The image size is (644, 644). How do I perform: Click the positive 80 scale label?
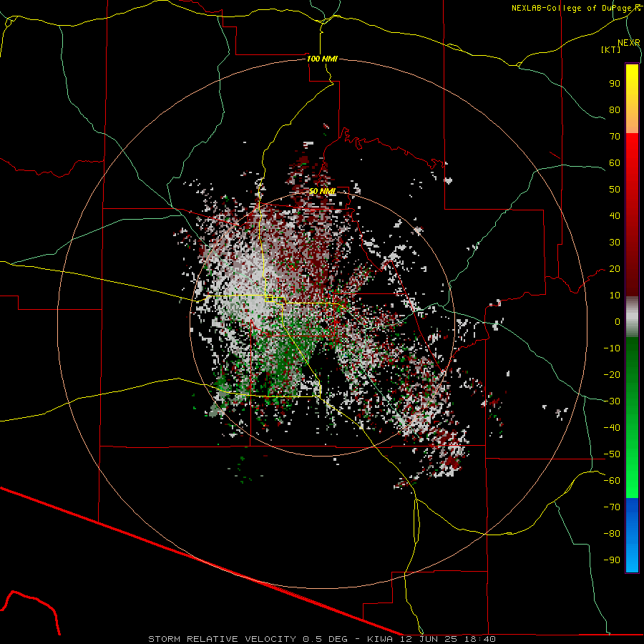pos(615,109)
